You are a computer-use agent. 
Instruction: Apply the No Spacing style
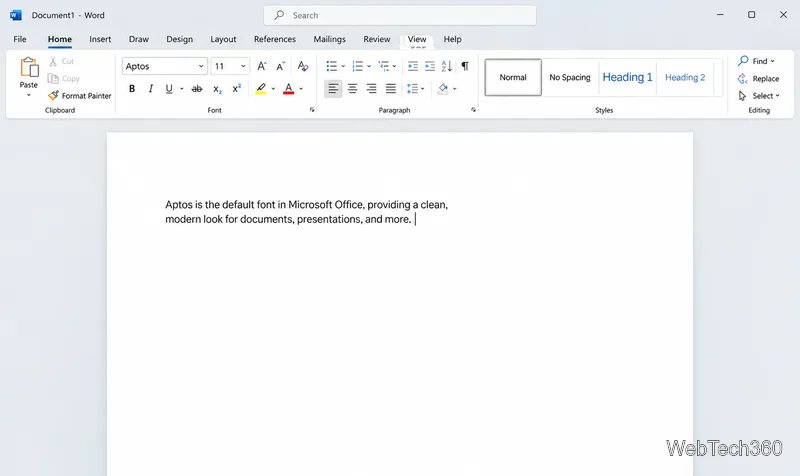click(x=570, y=77)
